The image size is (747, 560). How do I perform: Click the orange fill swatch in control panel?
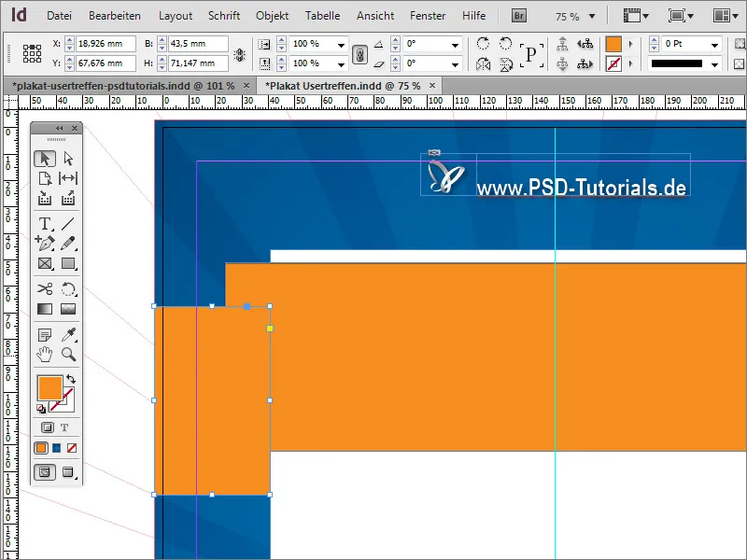pos(613,44)
